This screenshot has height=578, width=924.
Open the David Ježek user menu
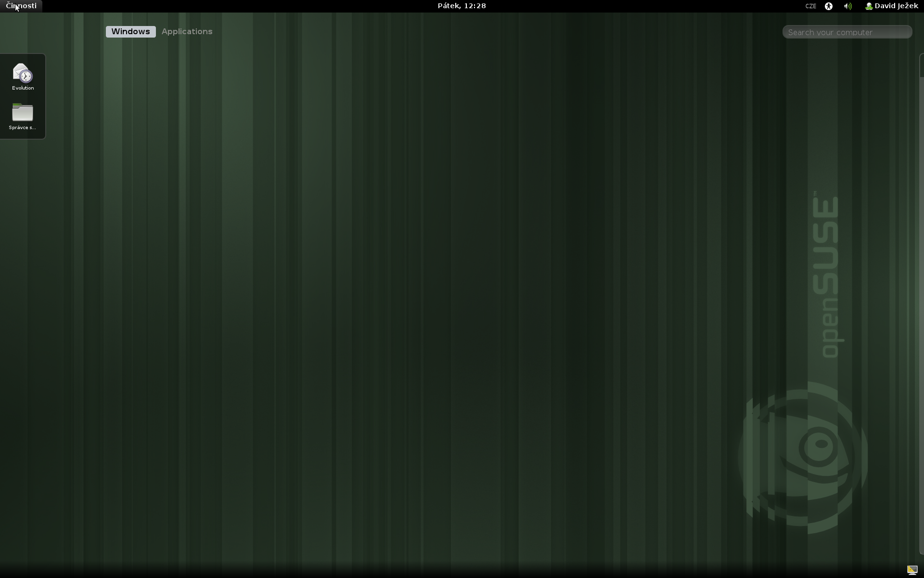892,6
